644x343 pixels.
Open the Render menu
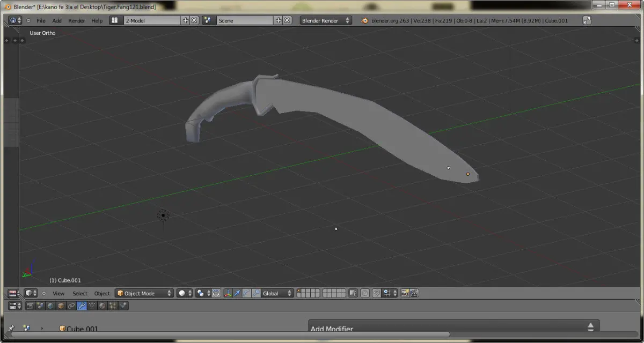click(x=76, y=20)
